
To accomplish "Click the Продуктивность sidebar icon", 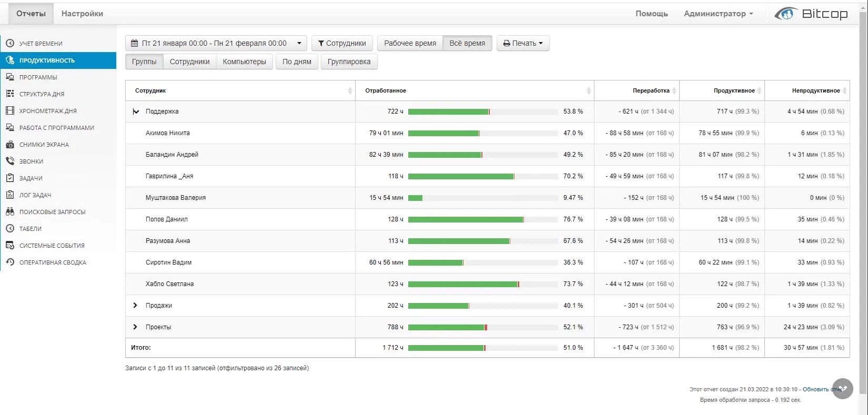I will click(x=9, y=60).
